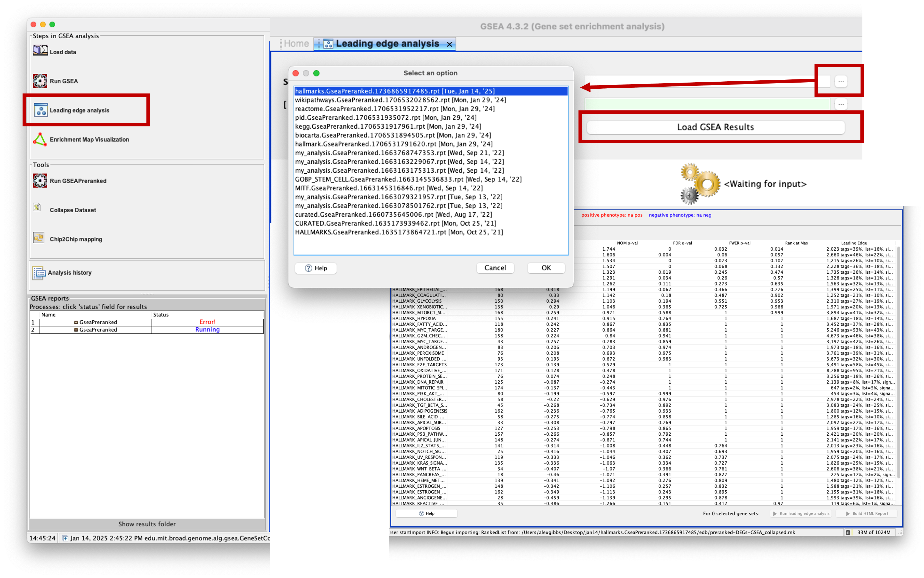The image size is (924, 578).
Task: Select the HALLMARK_ADIPOGENESIS row
Action: click(x=643, y=411)
